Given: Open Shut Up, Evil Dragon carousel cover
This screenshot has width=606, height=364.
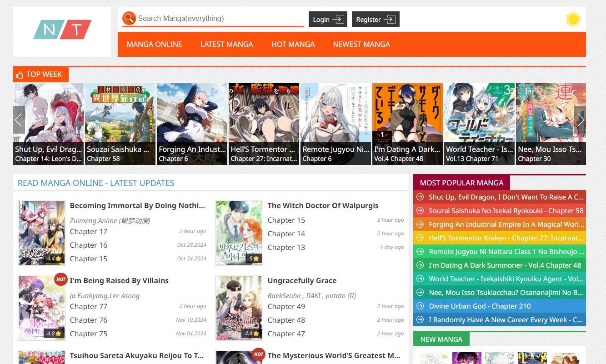Looking at the screenshot, I should [49, 124].
